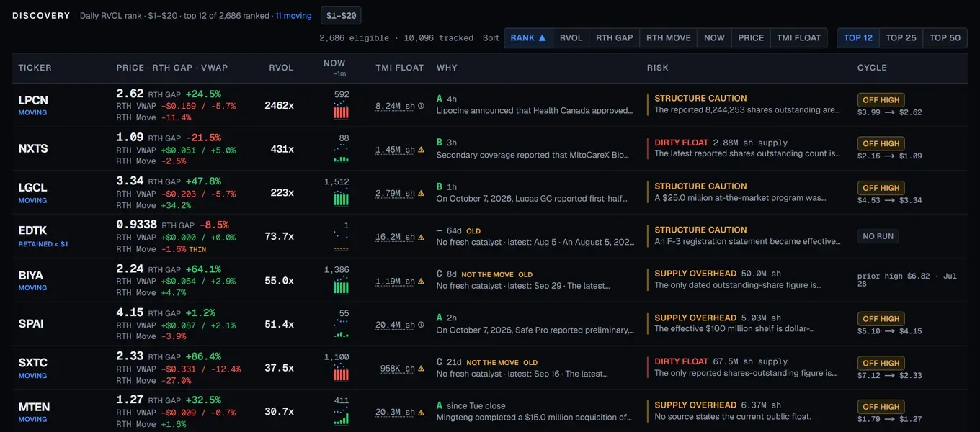Switch to the TOP 50 view
This screenshot has height=432, width=980.
coord(945,37)
